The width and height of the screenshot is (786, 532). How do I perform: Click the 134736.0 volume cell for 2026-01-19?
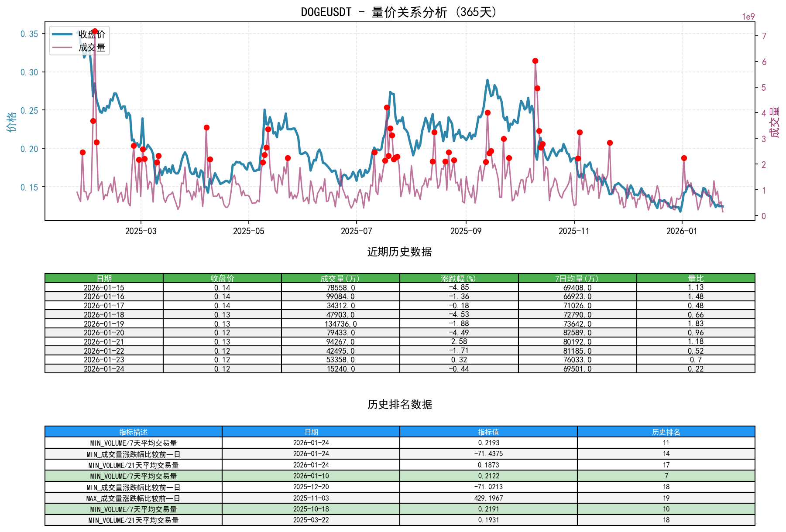pos(340,323)
